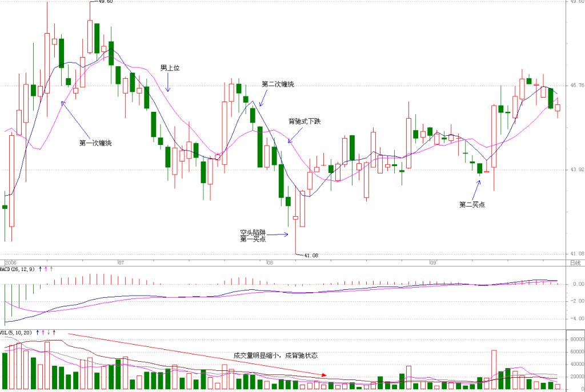This screenshot has height=392, width=585.
Task: Click the gray arrow beside MACD label
Action: tap(51, 269)
